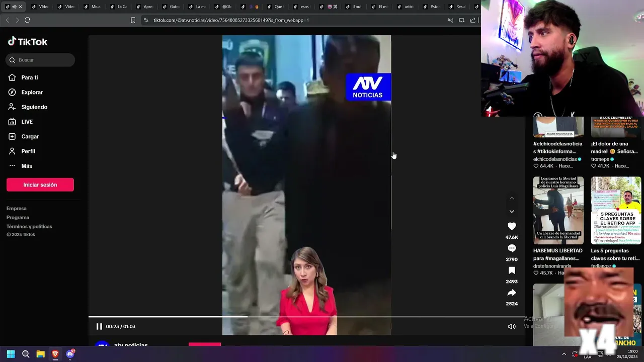Go to next video with down chevron

click(512, 212)
